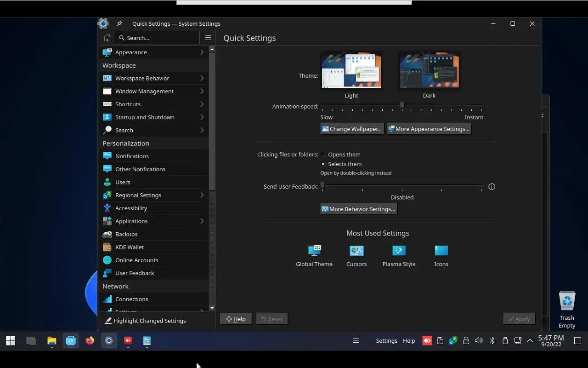588x368 pixels.
Task: Open the Users settings page
Action: pos(153,182)
